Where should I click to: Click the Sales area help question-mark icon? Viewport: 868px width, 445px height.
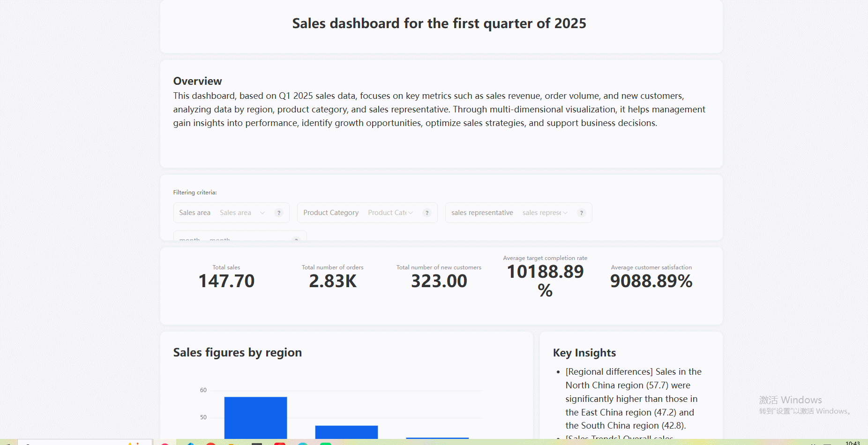[279, 213]
